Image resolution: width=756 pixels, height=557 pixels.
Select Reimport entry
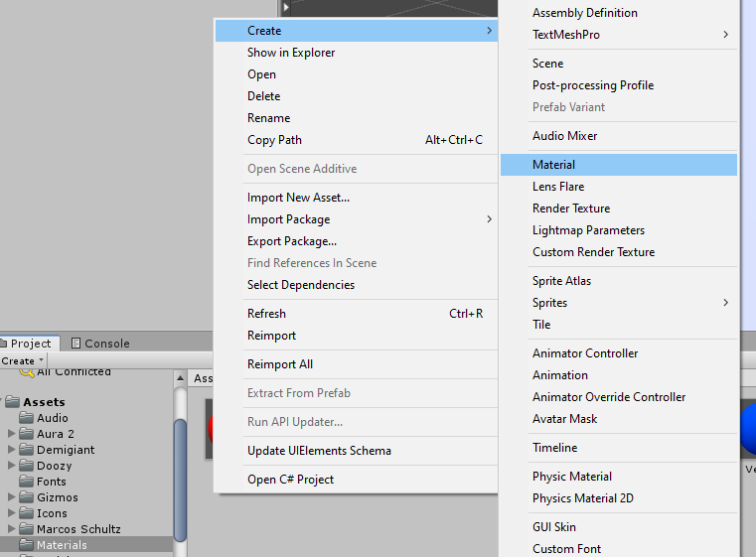357,336
